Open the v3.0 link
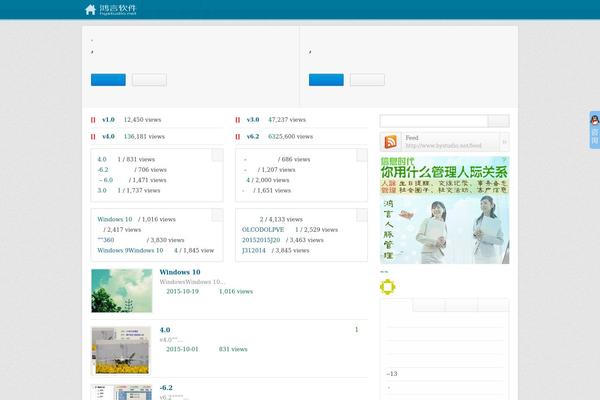This screenshot has width=600, height=400. (253, 120)
